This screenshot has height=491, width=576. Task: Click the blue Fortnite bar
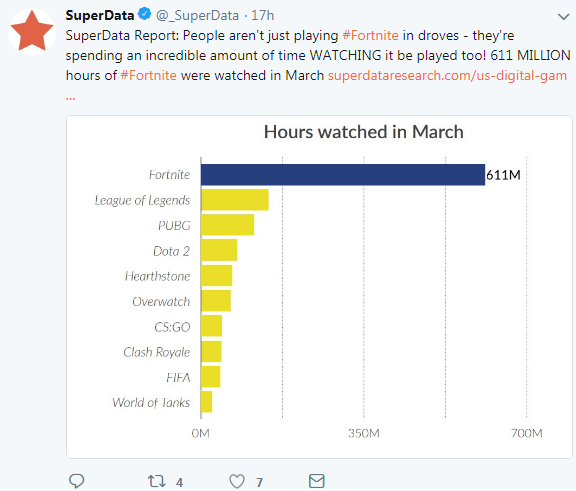343,175
